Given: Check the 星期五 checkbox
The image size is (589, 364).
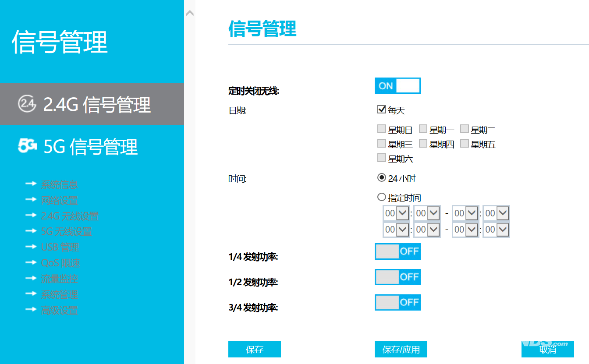Looking at the screenshot, I should (464, 143).
